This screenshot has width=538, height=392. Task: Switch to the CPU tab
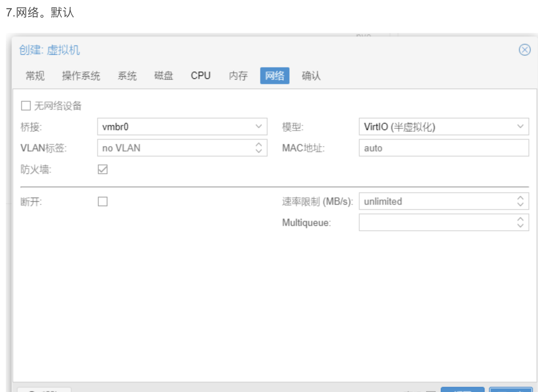point(201,76)
